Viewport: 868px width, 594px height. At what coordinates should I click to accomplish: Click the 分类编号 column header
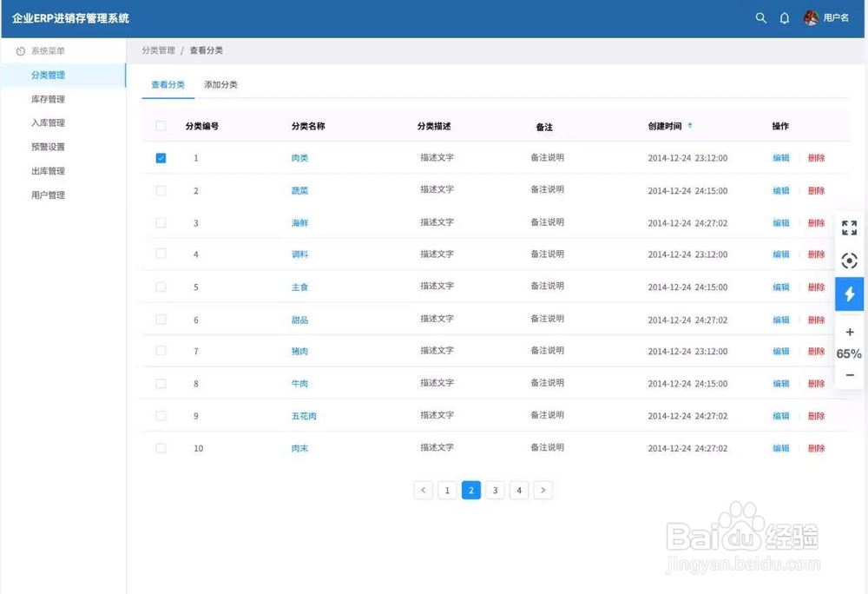201,126
